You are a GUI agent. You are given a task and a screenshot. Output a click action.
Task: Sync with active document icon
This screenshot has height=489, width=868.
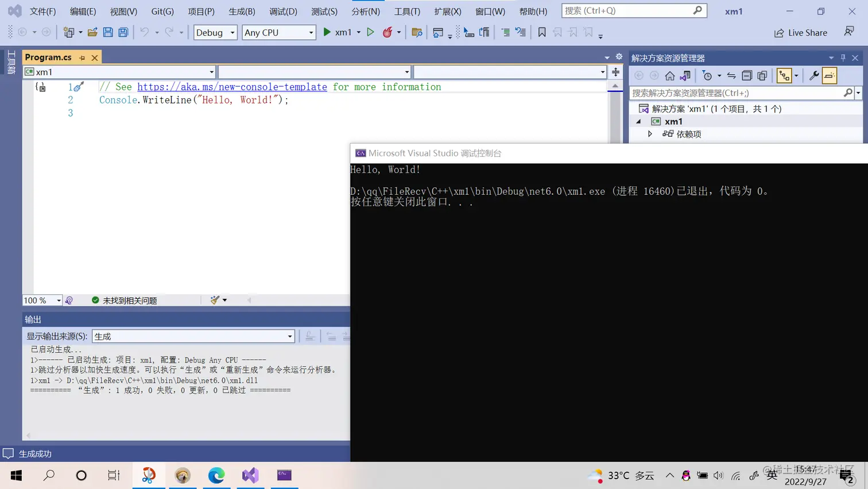(731, 76)
